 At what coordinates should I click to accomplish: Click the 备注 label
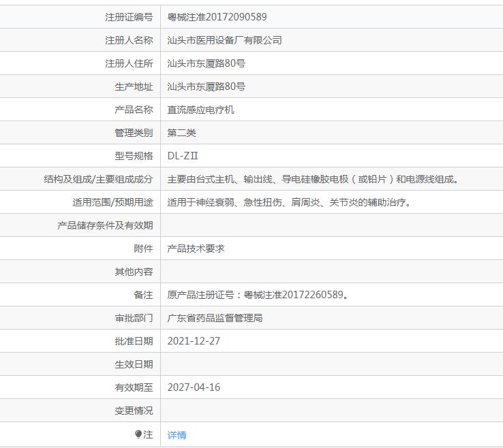pyautogui.click(x=143, y=295)
